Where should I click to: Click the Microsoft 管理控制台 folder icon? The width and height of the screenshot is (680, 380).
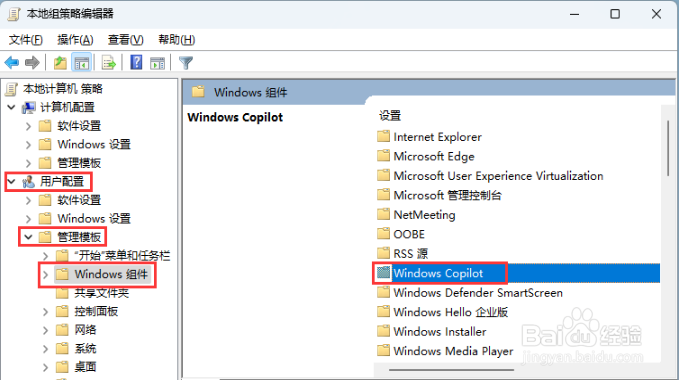pyautogui.click(x=383, y=195)
